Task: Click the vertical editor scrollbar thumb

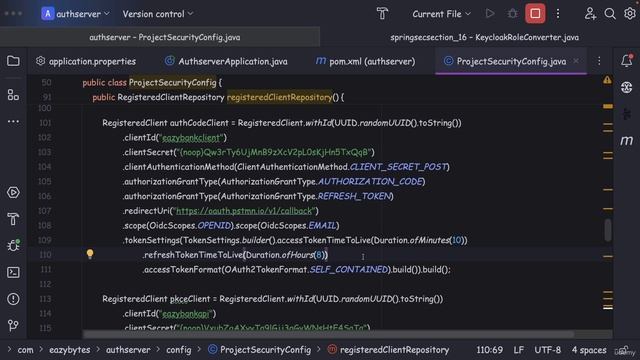Action: pos(608,230)
